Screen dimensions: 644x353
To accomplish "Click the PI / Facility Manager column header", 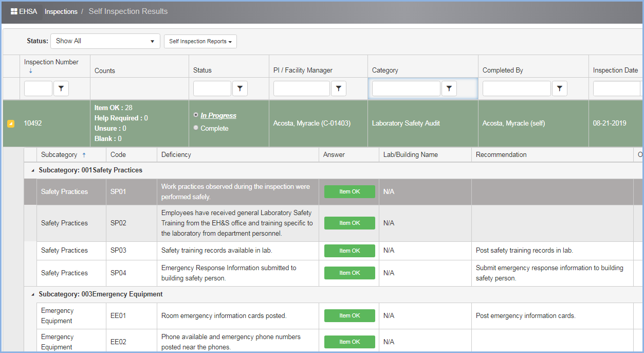I will pyautogui.click(x=303, y=70).
